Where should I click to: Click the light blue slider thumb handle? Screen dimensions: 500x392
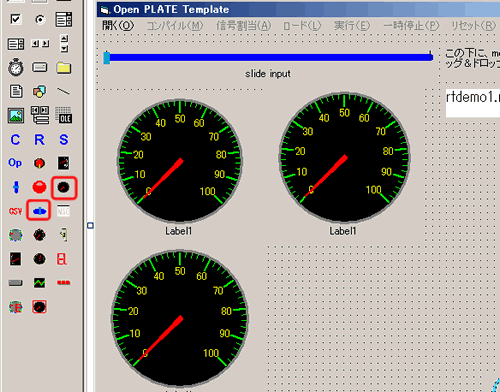(107, 57)
